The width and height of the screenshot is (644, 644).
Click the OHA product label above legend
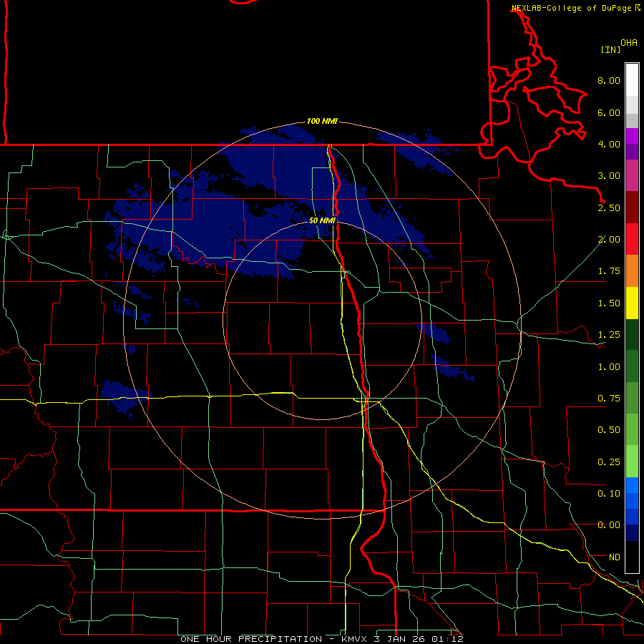[x=629, y=42]
